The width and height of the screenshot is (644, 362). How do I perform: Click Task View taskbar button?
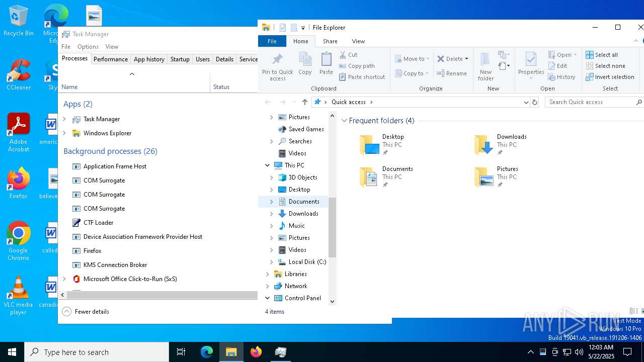pos(181,352)
